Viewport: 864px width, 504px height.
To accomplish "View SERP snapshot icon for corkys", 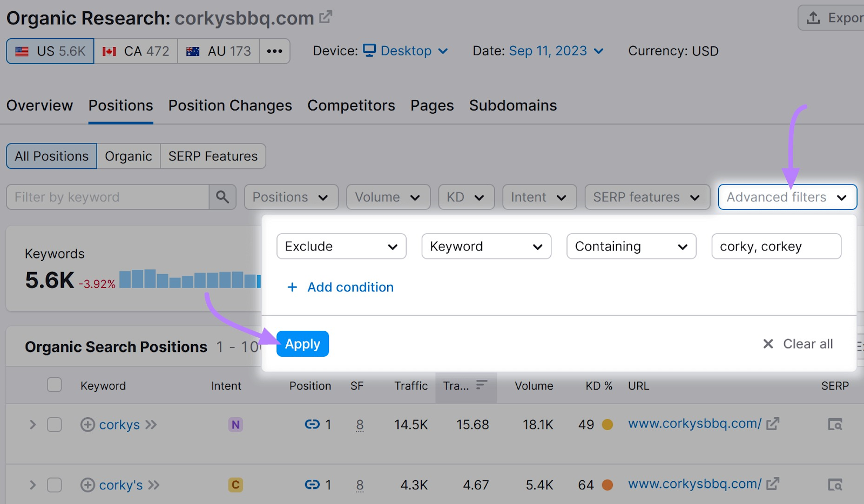I will [x=835, y=425].
